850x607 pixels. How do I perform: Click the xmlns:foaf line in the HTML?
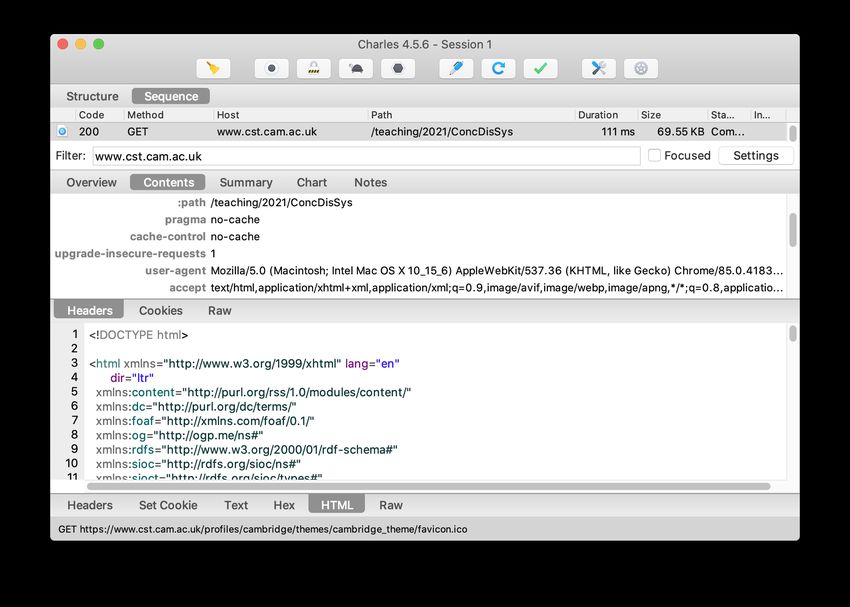click(x=205, y=421)
